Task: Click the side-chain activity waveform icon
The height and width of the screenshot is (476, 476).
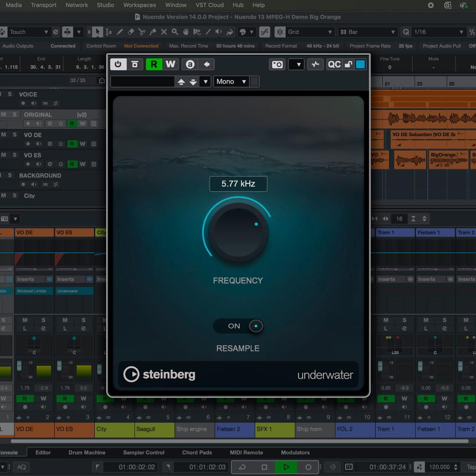Action: click(x=315, y=64)
